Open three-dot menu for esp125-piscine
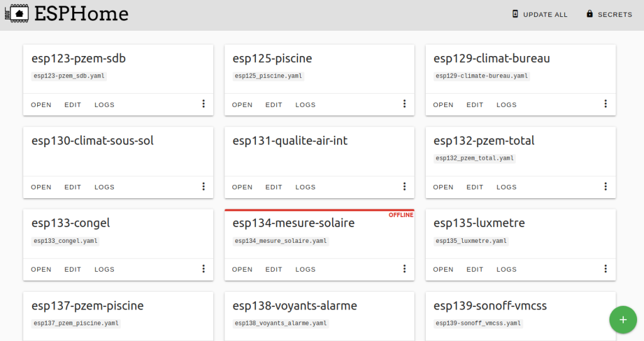 (404, 104)
